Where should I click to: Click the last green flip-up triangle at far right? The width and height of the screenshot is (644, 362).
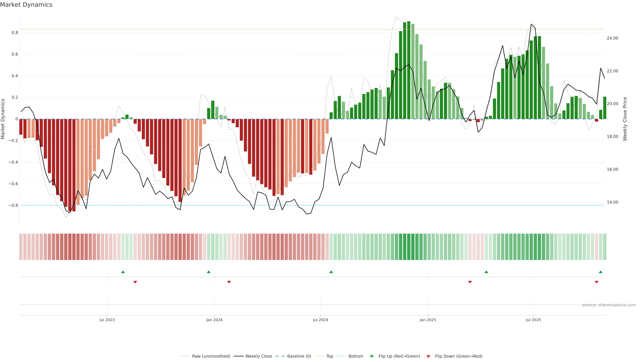pyautogui.click(x=601, y=272)
